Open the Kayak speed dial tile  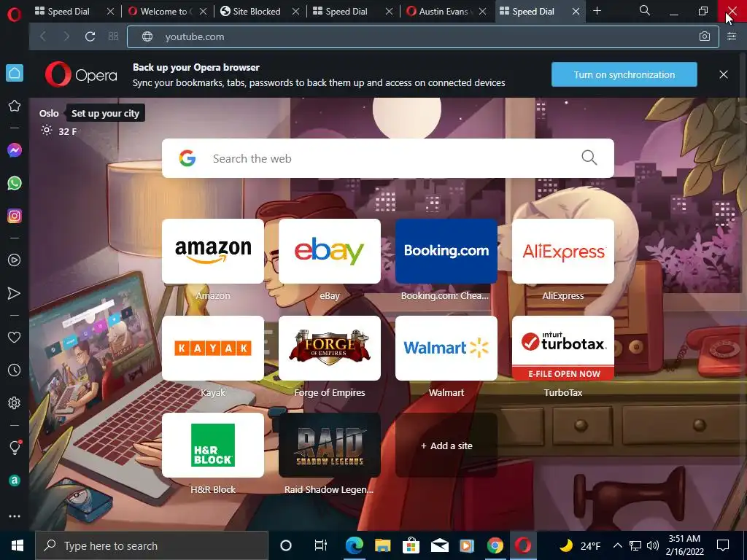(213, 348)
